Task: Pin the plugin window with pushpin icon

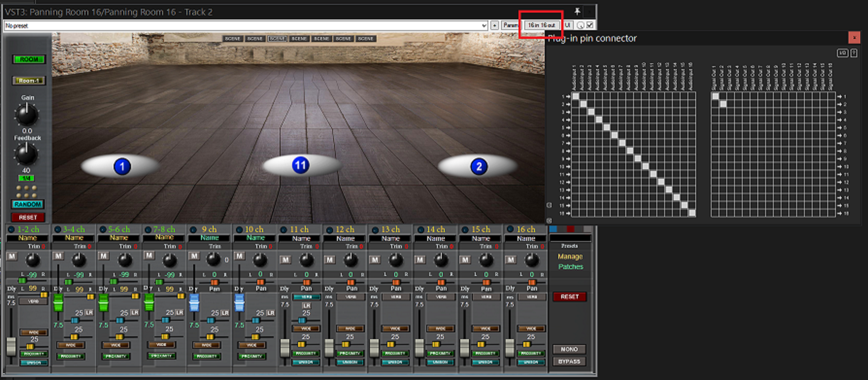Action: click(577, 12)
